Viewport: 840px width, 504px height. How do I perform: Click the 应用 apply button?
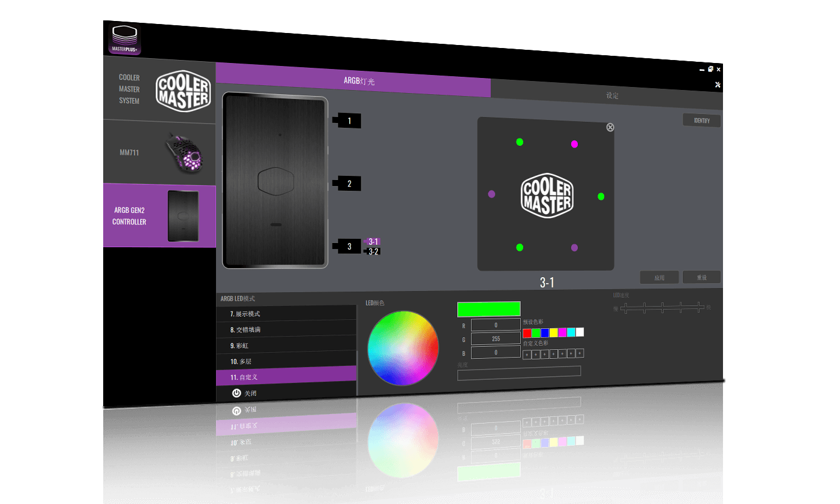point(659,278)
